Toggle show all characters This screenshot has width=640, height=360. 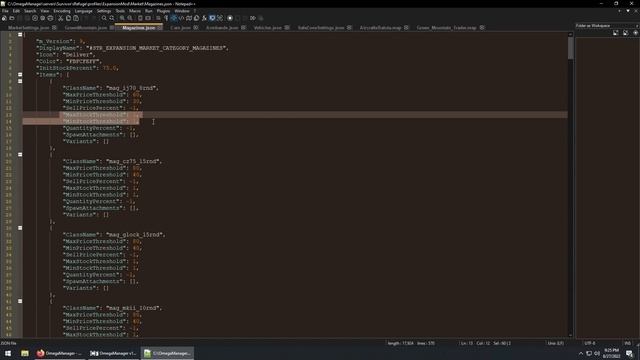click(166, 18)
